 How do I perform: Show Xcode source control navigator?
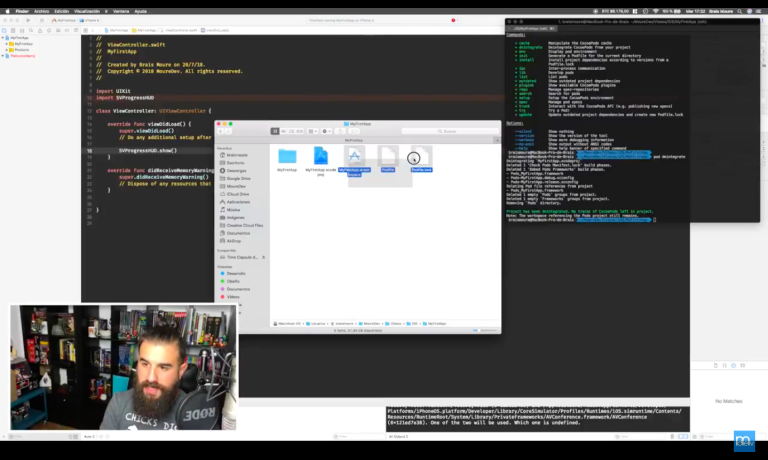[x=13, y=30]
